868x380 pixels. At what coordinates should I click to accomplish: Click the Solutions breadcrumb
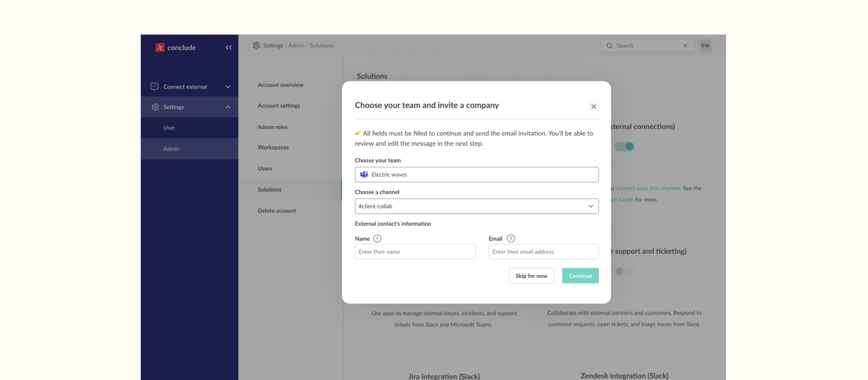pos(321,45)
